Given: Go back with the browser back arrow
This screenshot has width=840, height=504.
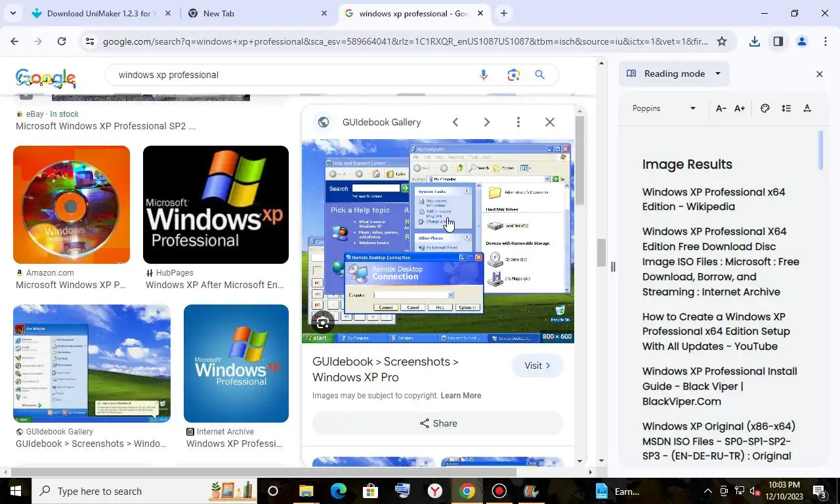Looking at the screenshot, I should pyautogui.click(x=14, y=41).
